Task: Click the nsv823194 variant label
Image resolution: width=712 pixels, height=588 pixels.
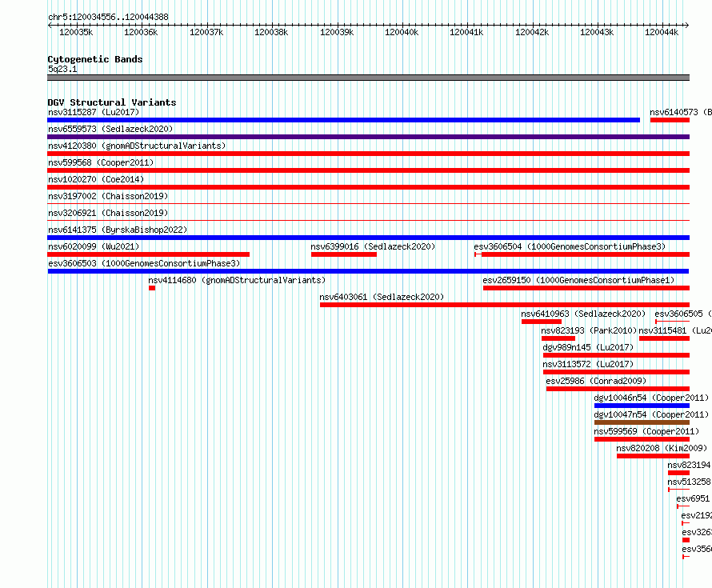Action: (x=689, y=465)
